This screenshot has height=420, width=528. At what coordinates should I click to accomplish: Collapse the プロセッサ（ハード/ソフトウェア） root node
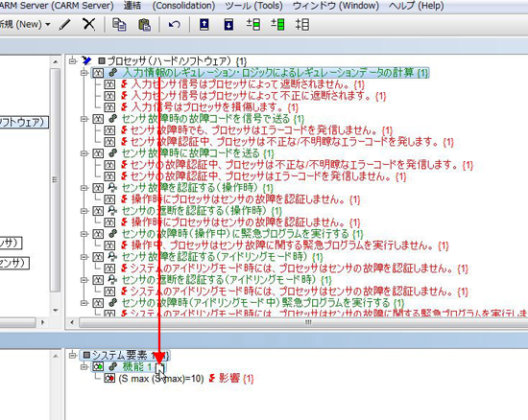point(72,61)
